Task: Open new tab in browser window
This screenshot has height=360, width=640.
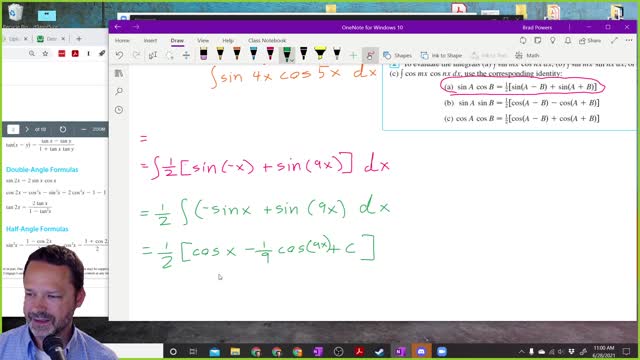Action: coord(79,39)
